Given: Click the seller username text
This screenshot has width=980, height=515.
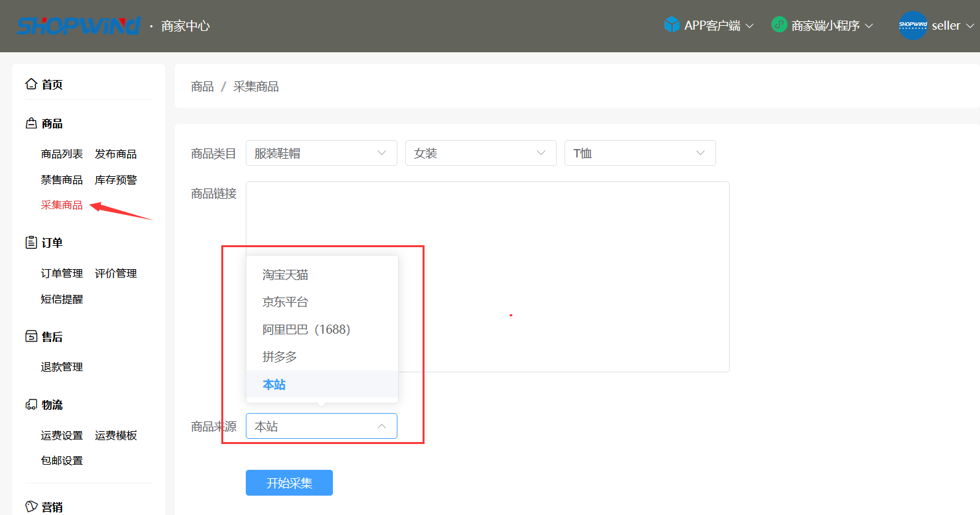Looking at the screenshot, I should (x=946, y=26).
